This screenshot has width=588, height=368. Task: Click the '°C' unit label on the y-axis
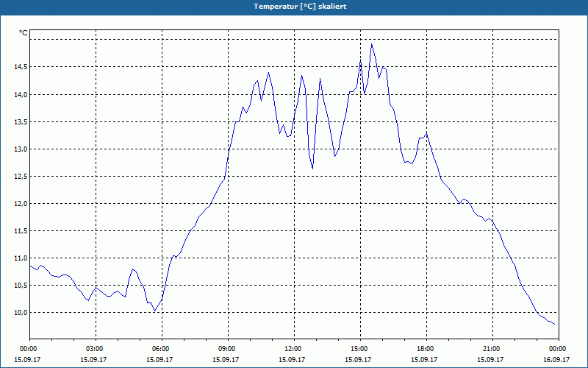click(x=23, y=33)
